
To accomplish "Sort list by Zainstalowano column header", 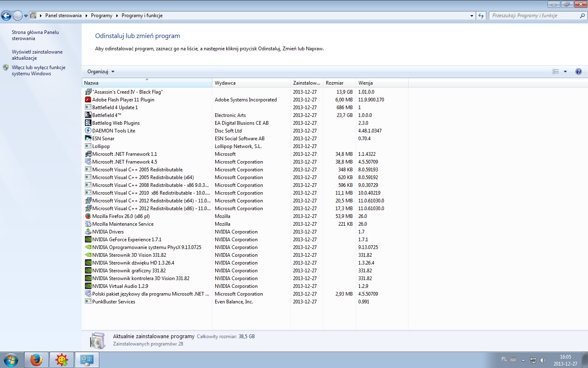I will coord(307,83).
